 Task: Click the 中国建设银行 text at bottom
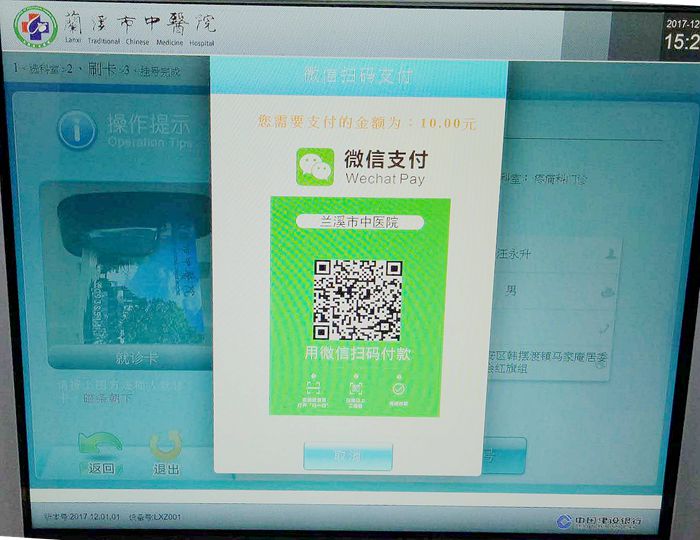[x=608, y=521]
